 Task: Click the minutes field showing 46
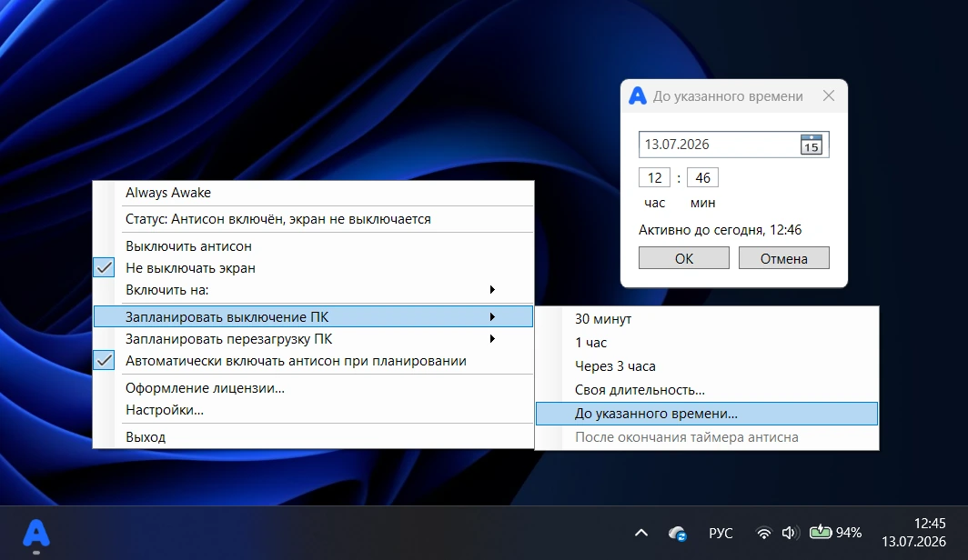coord(702,177)
